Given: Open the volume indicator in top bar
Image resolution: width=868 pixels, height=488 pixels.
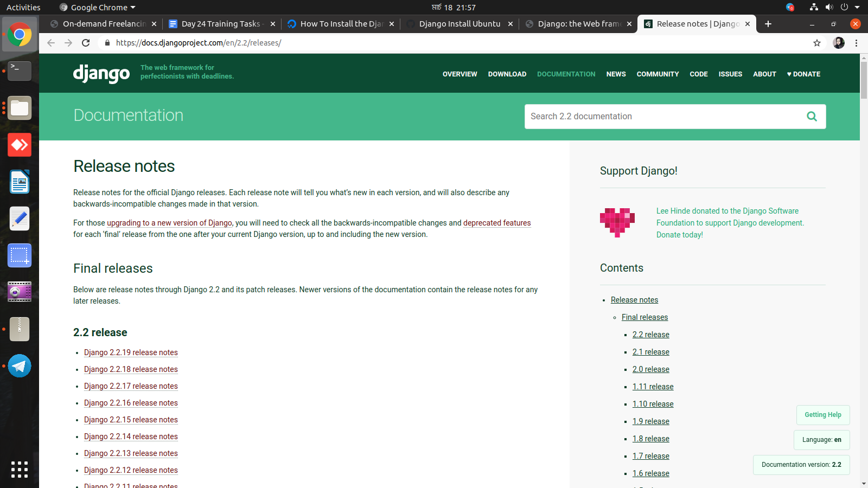Looking at the screenshot, I should (829, 7).
